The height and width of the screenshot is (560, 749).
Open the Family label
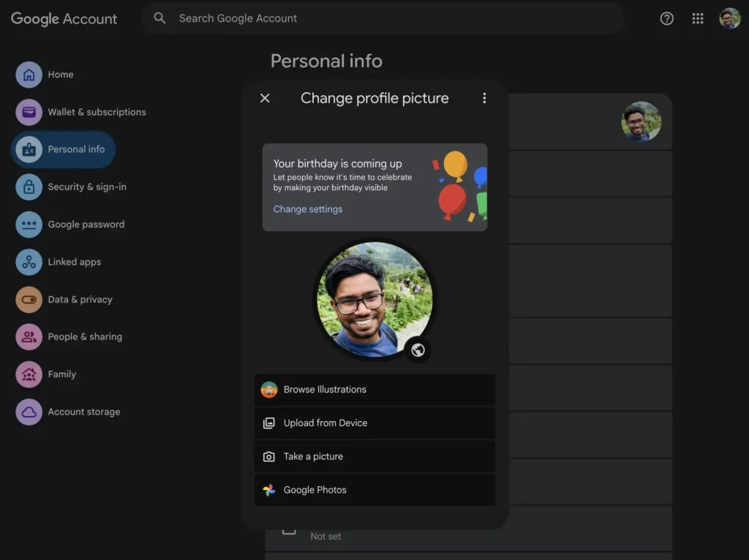tap(61, 374)
